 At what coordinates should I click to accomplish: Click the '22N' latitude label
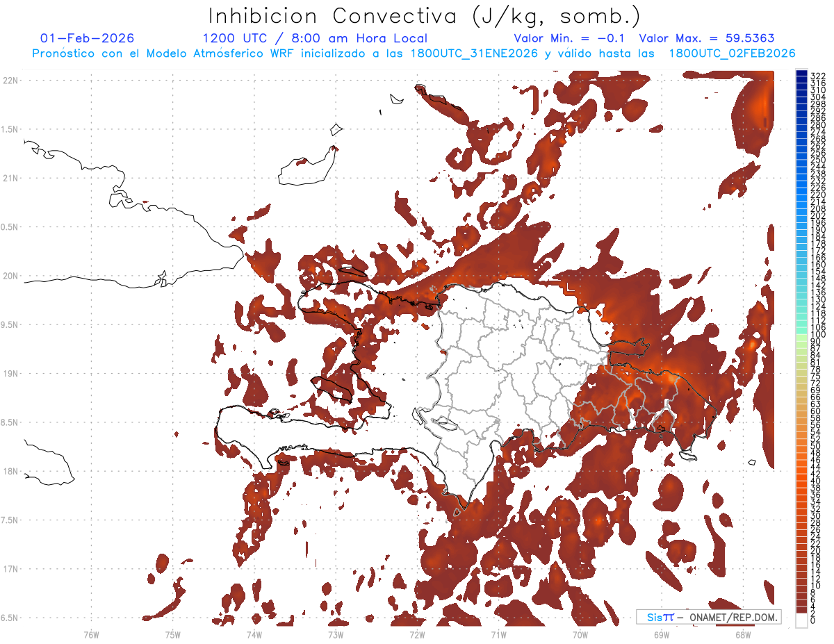coord(10,81)
